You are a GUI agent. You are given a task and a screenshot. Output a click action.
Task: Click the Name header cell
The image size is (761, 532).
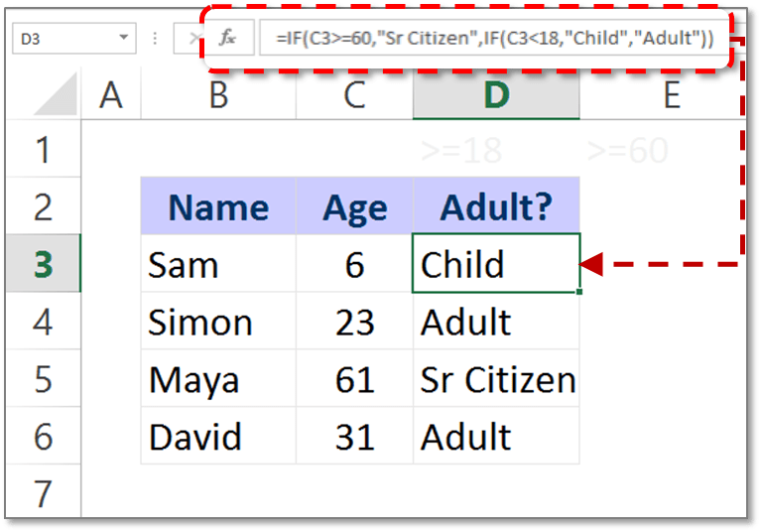pyautogui.click(x=218, y=205)
